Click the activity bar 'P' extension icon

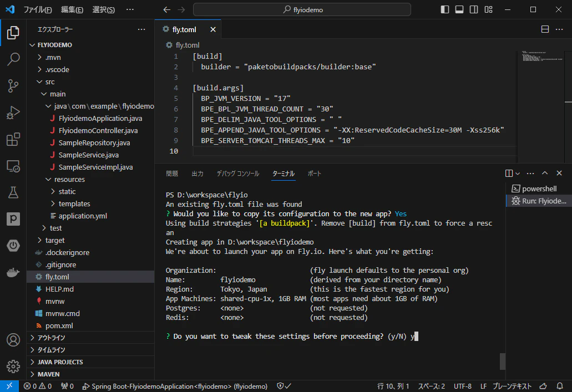(13, 219)
